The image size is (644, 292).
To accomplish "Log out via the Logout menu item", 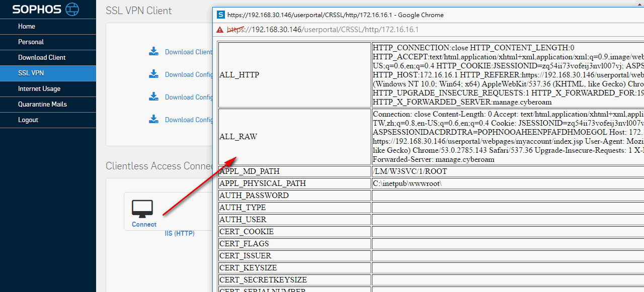I will point(48,120).
